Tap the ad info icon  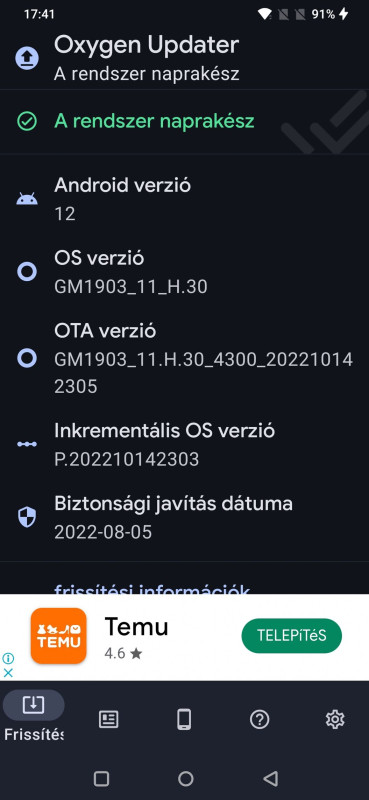point(8,658)
